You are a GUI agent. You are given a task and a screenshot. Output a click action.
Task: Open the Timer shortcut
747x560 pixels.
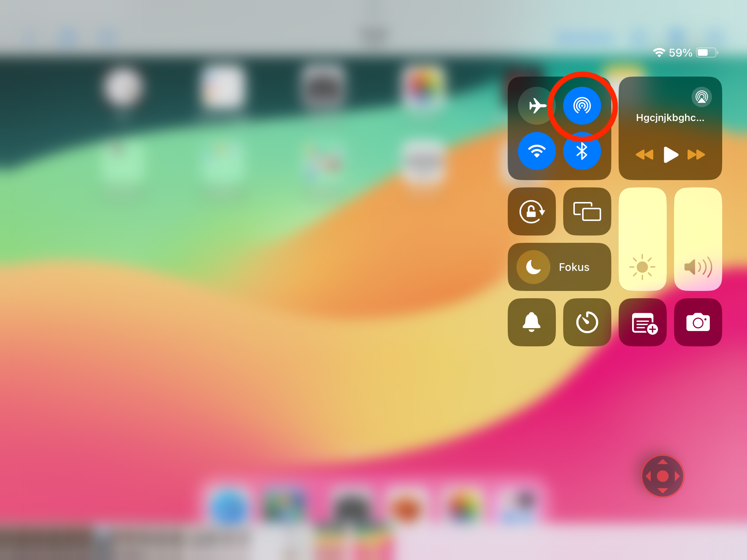(x=587, y=322)
